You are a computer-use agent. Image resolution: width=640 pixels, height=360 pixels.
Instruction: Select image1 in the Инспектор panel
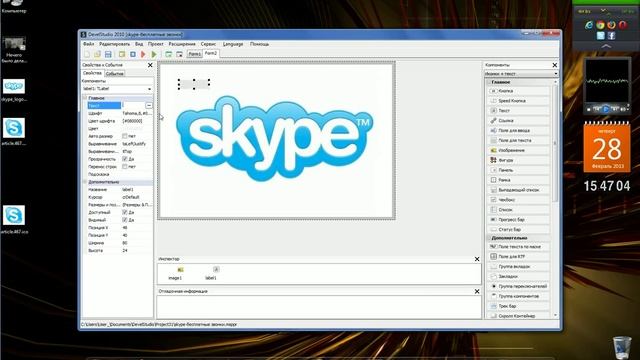(176, 273)
